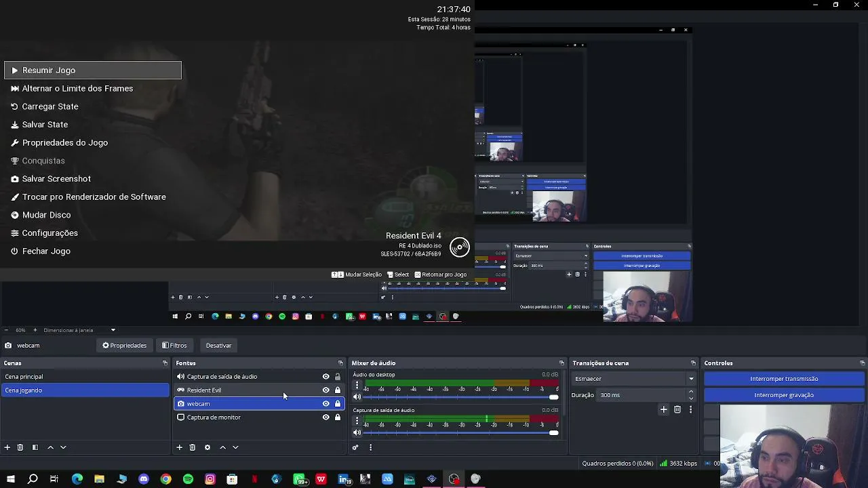868x488 pixels.
Task: Add a scene transition with plus icon
Action: coord(664,409)
